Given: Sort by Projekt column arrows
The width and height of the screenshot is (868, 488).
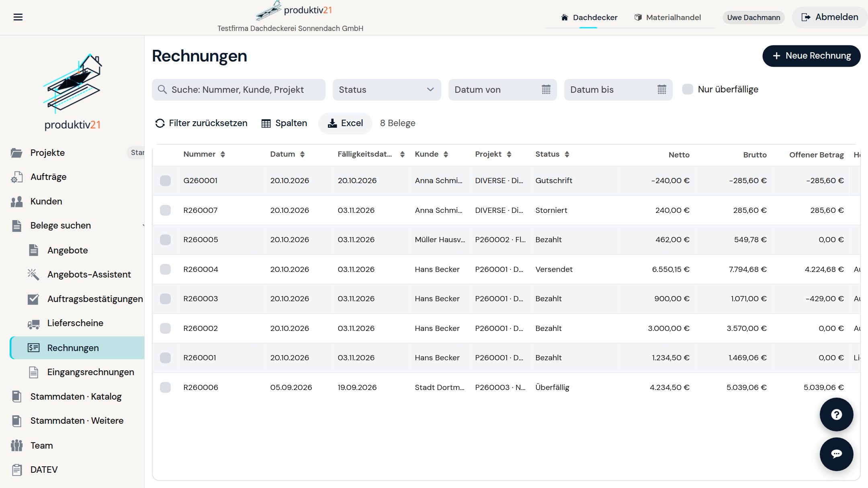Looking at the screenshot, I should (x=509, y=154).
